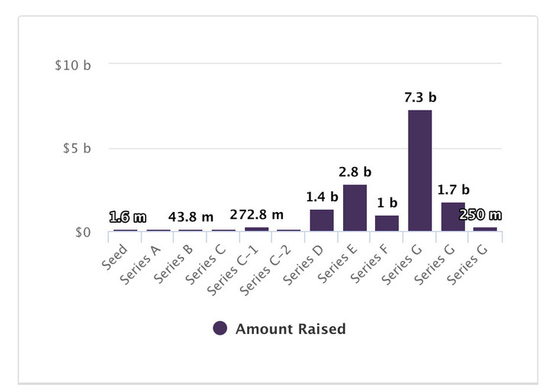549x392 pixels.
Task: Select the small Seed bar
Action: click(125, 230)
